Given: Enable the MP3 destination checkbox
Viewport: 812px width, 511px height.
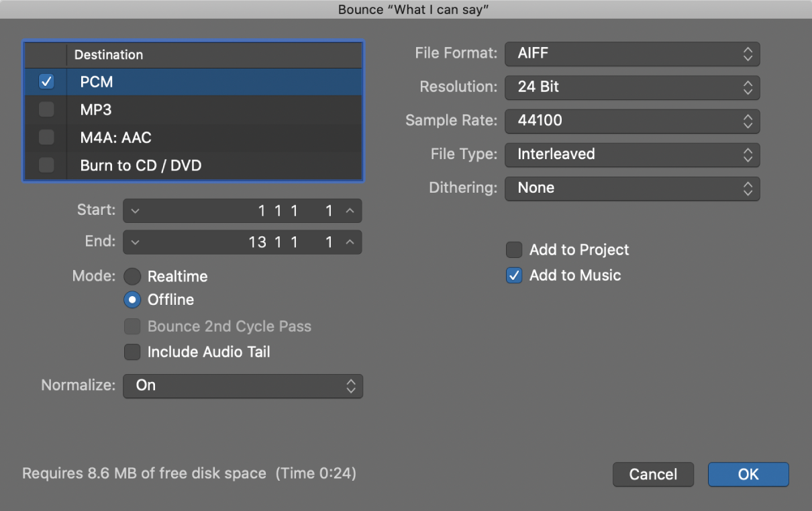Looking at the screenshot, I should 46,109.
